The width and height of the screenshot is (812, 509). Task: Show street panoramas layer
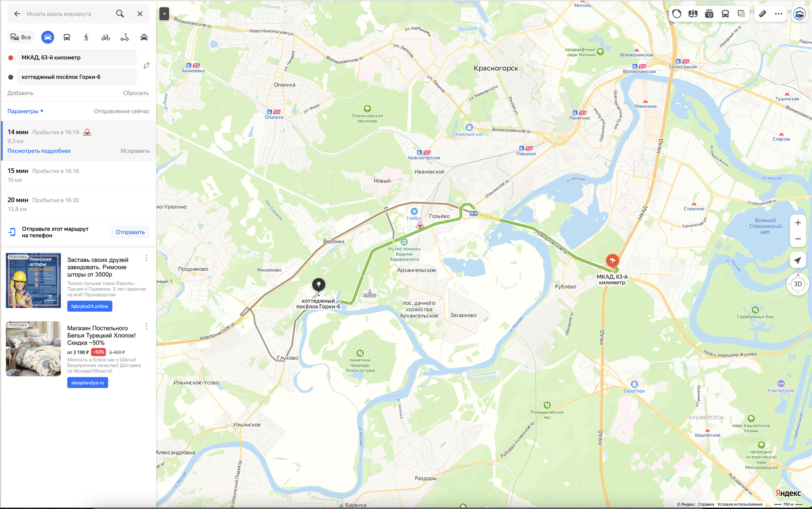point(693,14)
